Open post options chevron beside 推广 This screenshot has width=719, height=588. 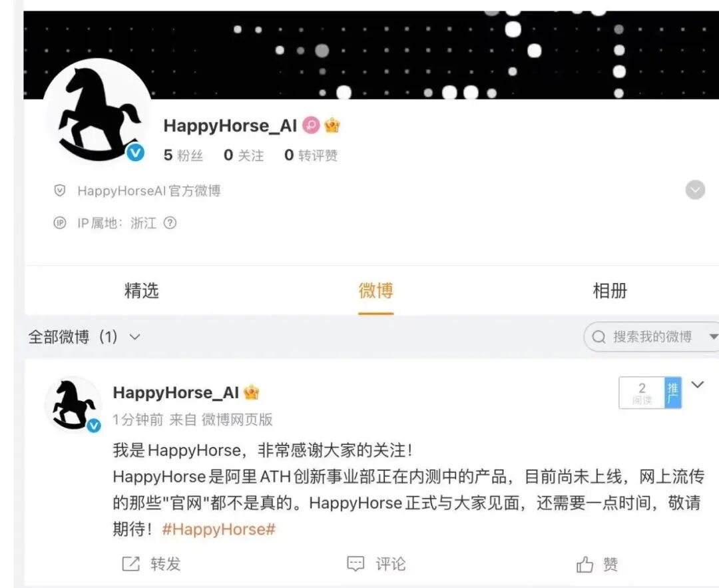click(x=698, y=385)
